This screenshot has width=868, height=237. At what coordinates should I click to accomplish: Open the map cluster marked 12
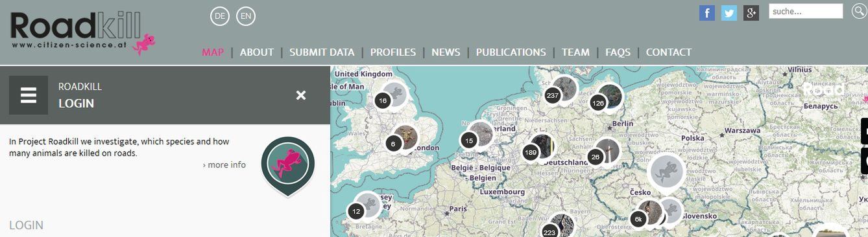(356, 211)
